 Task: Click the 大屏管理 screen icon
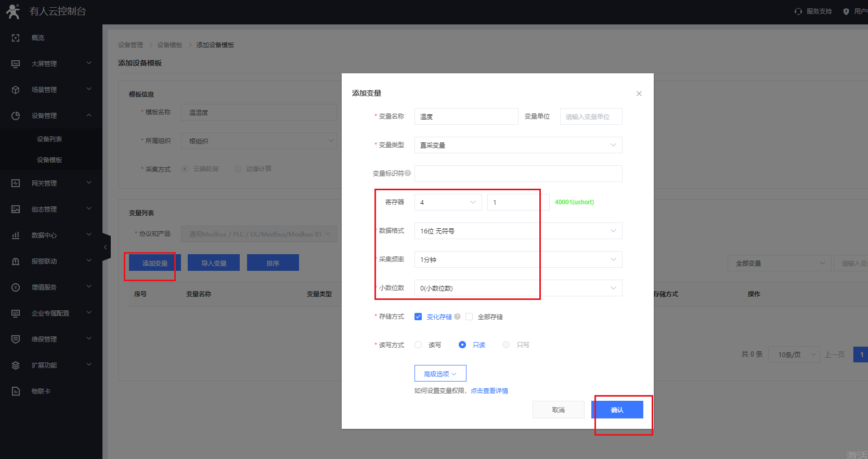[16, 64]
